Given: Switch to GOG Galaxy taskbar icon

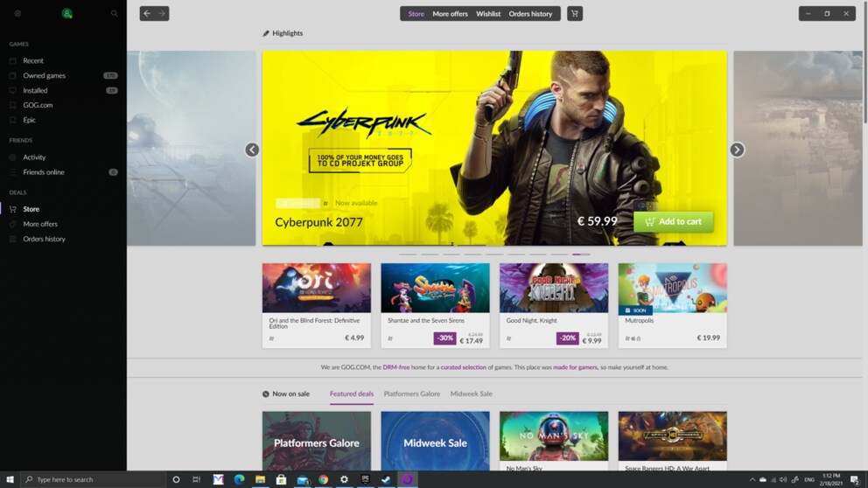Looking at the screenshot, I should click(408, 479).
